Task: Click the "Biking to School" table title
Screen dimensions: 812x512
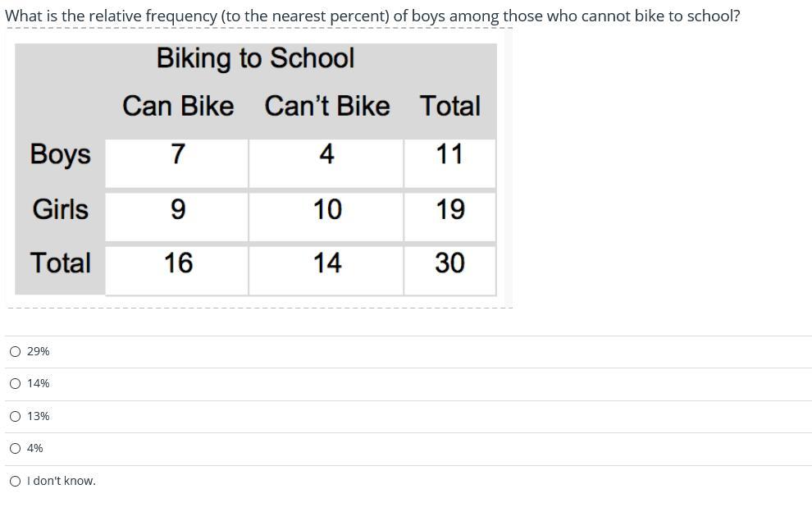Action: (x=255, y=58)
